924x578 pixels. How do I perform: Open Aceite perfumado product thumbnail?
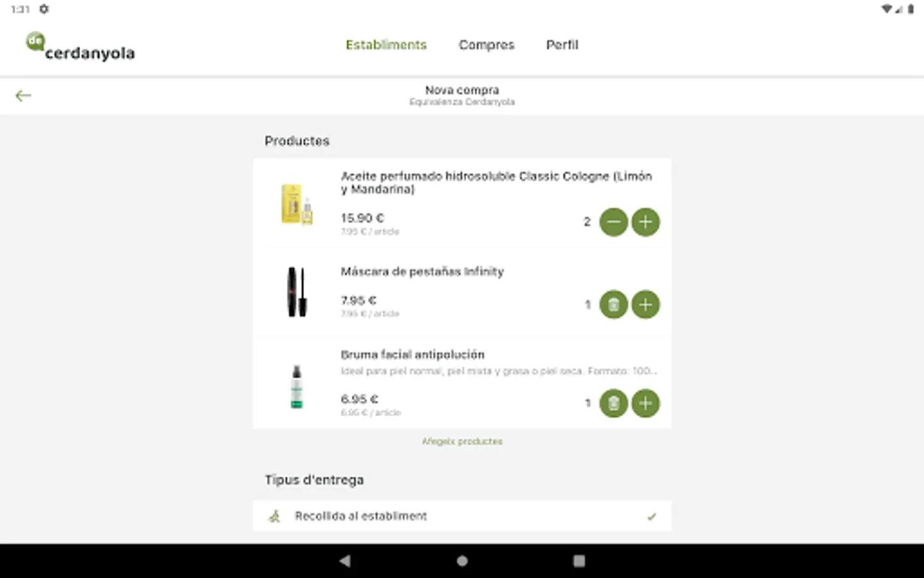pos(296,204)
